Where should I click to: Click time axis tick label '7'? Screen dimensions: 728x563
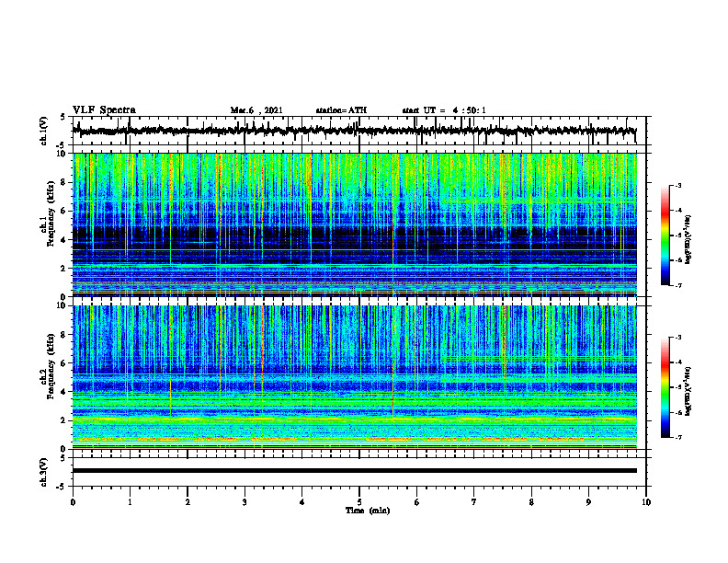tap(474, 501)
